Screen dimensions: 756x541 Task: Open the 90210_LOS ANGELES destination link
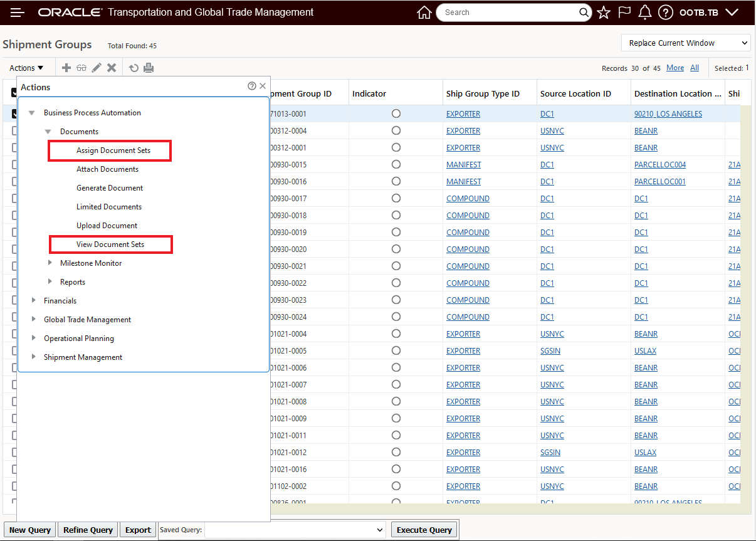click(668, 114)
